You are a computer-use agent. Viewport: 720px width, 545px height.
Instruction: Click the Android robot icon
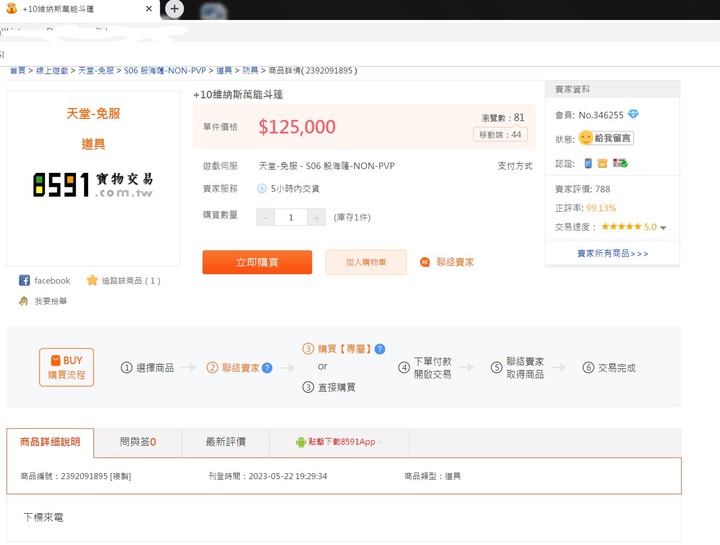(x=301, y=442)
